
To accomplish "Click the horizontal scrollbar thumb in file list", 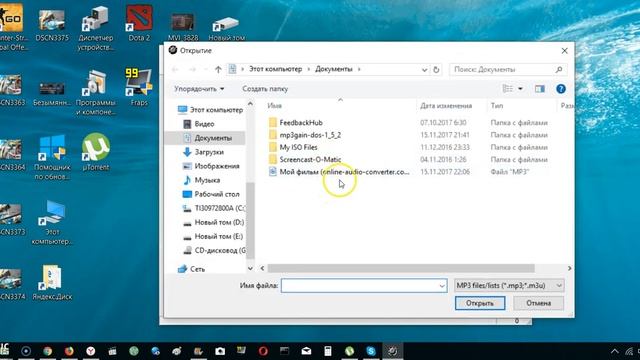I will (401, 269).
